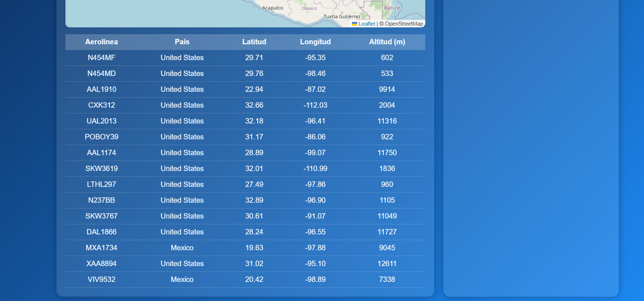Select flight XAA8894 in the table
This screenshot has width=644, height=301.
coord(101,264)
